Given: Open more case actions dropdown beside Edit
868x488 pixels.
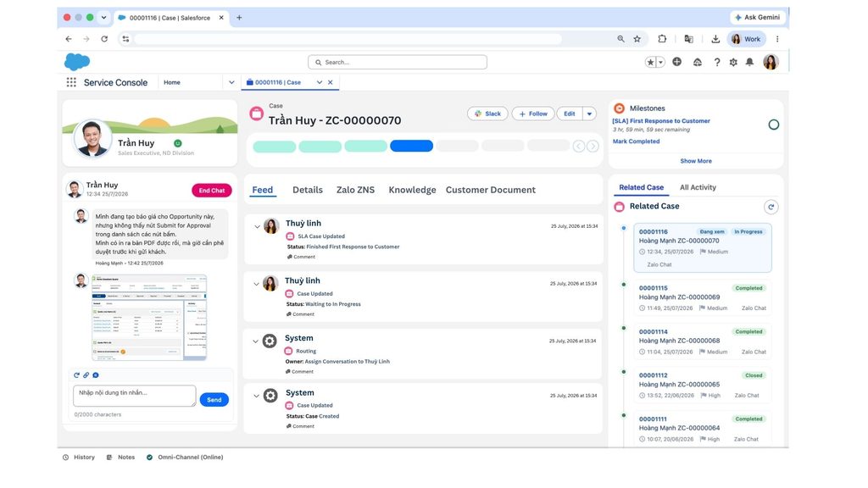Looking at the screenshot, I should click(x=590, y=114).
